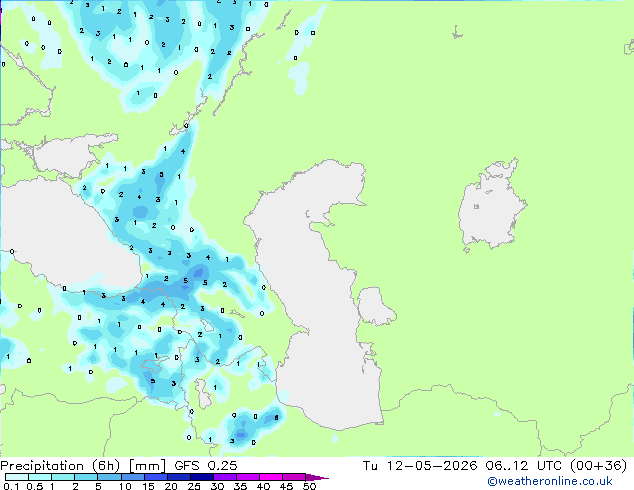
Task: Click the 40 mm legend color swatch
Action: [x=271, y=477]
